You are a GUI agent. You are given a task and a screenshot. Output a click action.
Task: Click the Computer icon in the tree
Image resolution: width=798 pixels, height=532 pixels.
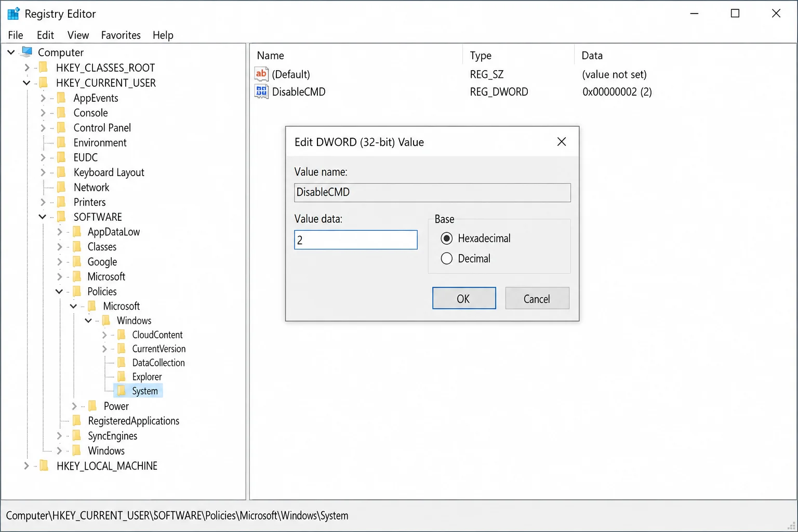(x=27, y=52)
